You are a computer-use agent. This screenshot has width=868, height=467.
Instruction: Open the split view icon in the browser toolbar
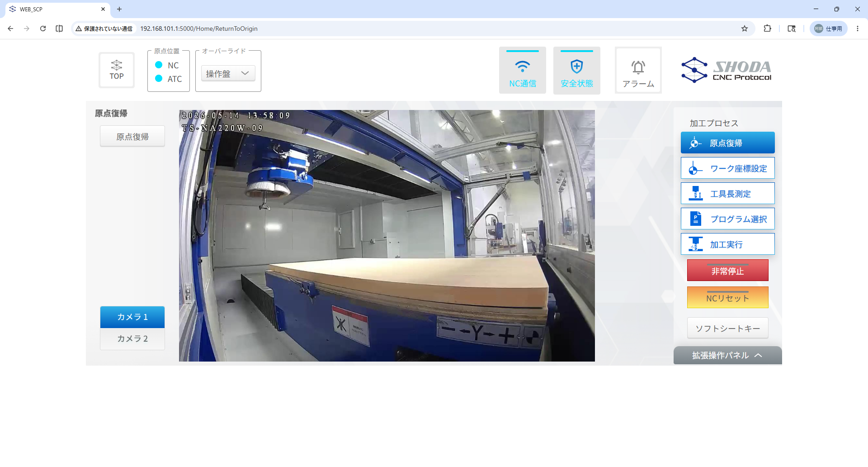tap(59, 29)
